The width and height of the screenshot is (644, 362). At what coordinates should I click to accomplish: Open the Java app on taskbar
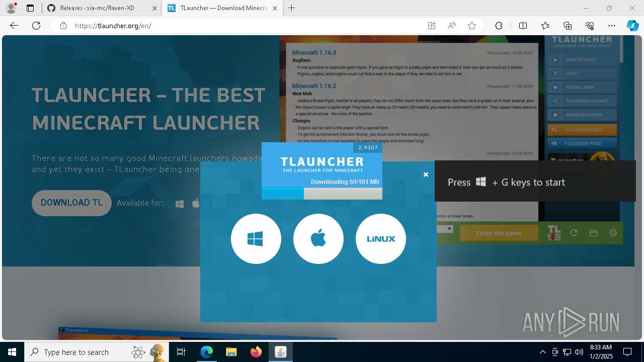pos(281,352)
